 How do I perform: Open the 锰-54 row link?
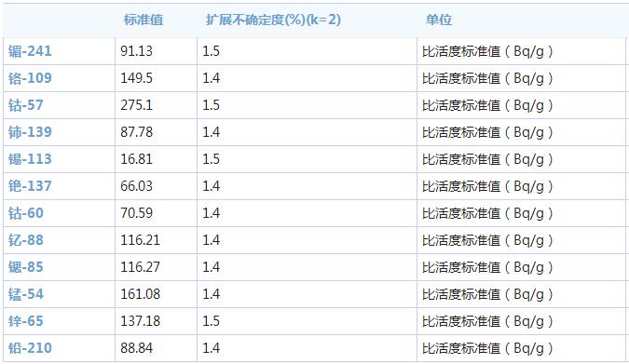26,294
